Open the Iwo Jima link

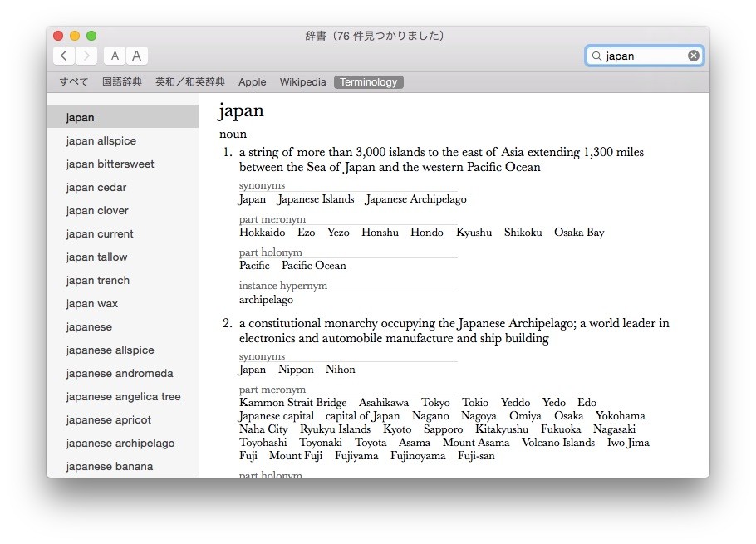(628, 443)
